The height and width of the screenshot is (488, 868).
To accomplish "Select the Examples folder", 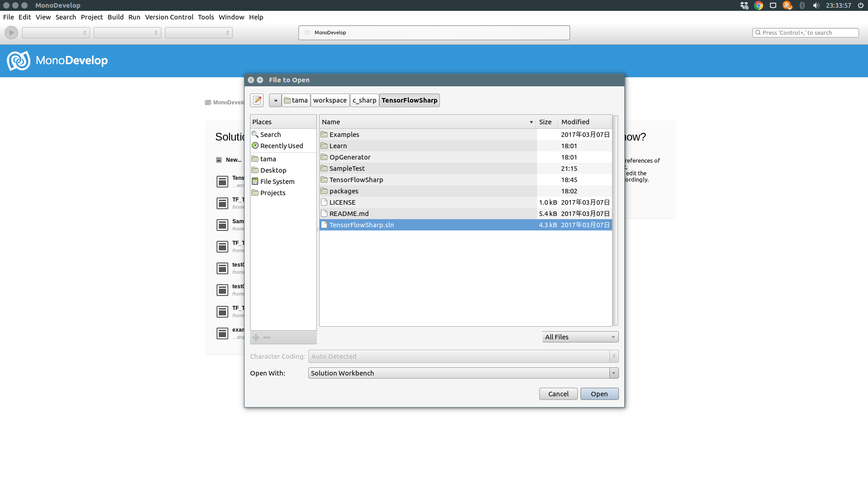I will coord(466,135).
